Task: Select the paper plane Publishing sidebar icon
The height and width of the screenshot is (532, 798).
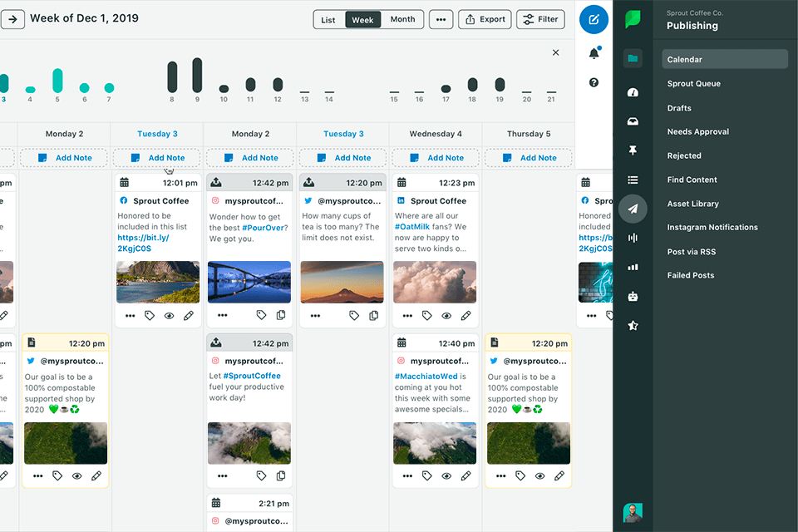Action: pyautogui.click(x=633, y=209)
